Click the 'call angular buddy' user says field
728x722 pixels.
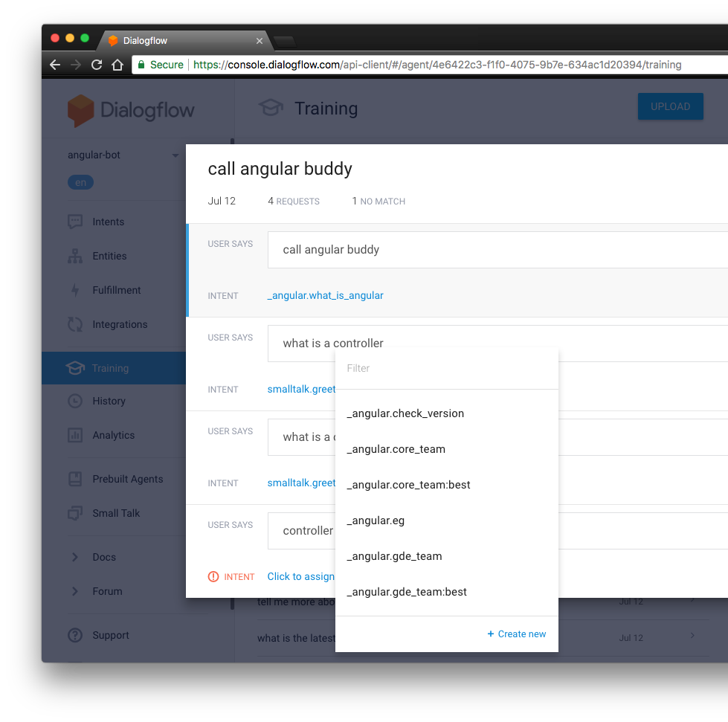coord(497,250)
